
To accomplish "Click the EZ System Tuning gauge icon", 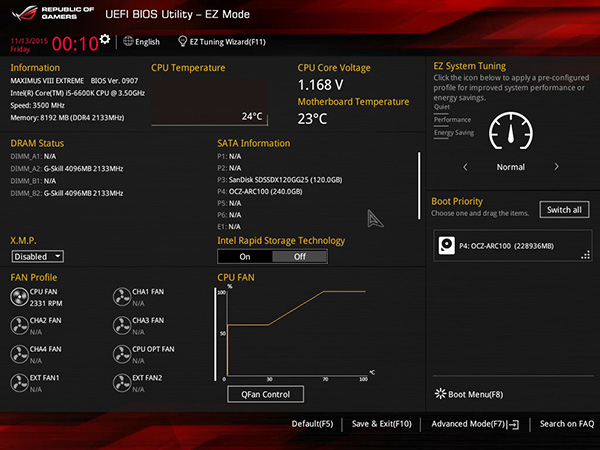I will tap(511, 131).
